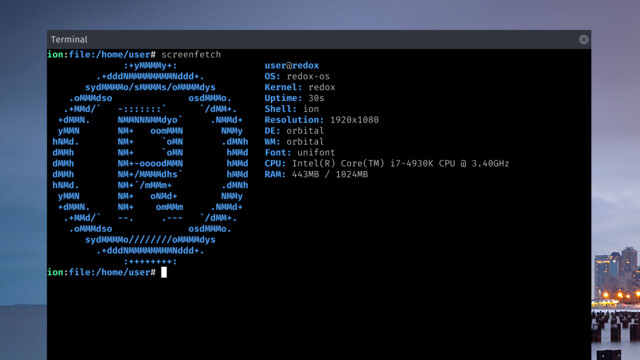640x360 pixels.
Task: Select the 'OS: redox-os' line
Action: [297, 76]
